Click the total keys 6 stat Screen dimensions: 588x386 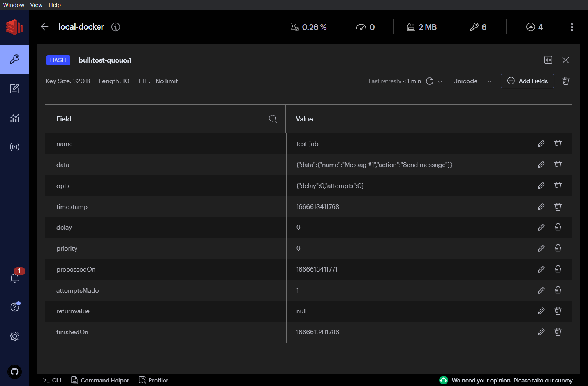pyautogui.click(x=478, y=27)
